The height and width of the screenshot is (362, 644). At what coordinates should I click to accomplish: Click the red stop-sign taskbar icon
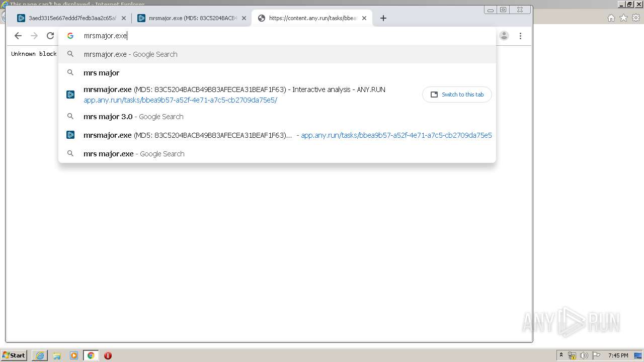(108, 355)
